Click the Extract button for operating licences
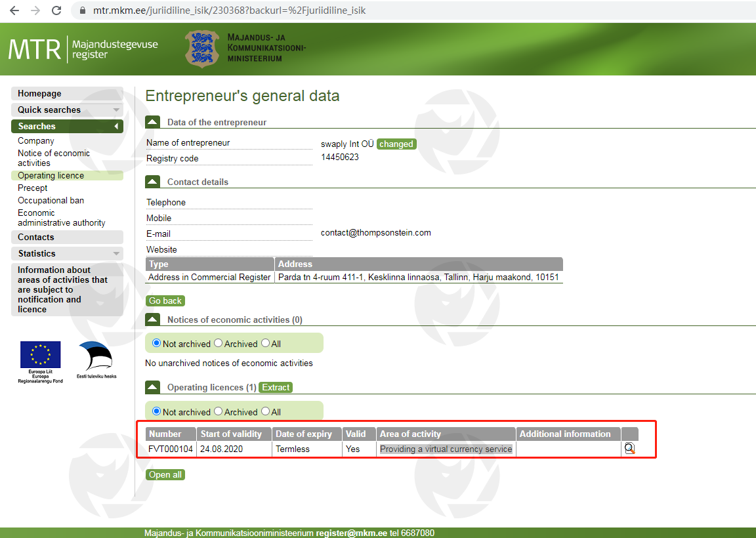 (x=276, y=387)
